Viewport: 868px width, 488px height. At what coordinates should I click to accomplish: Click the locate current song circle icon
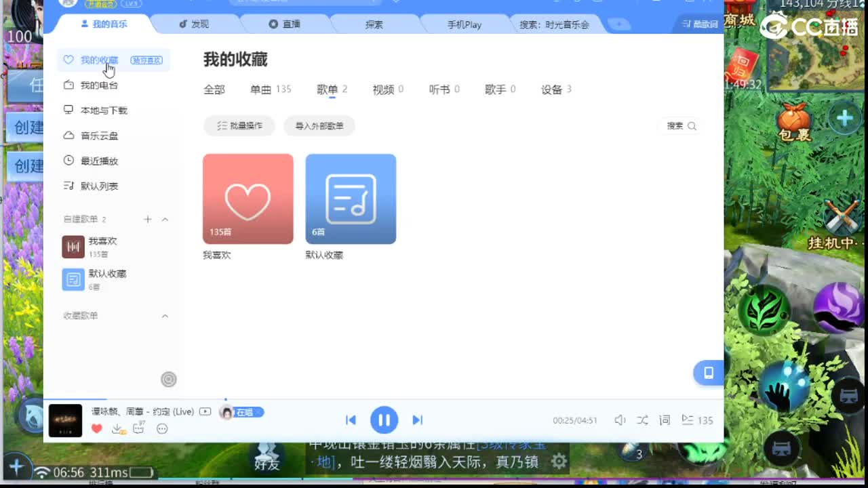click(169, 380)
